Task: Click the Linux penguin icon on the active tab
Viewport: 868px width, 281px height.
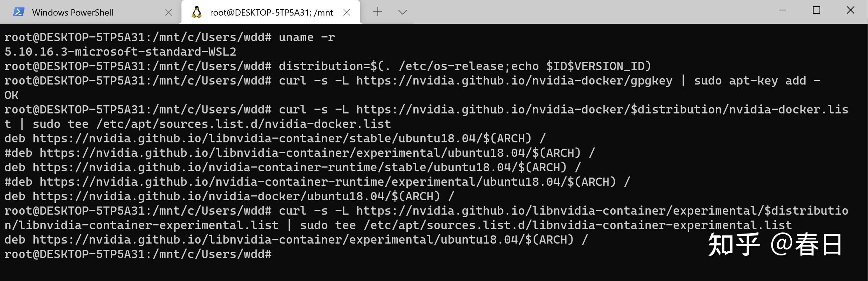Action: pos(197,11)
